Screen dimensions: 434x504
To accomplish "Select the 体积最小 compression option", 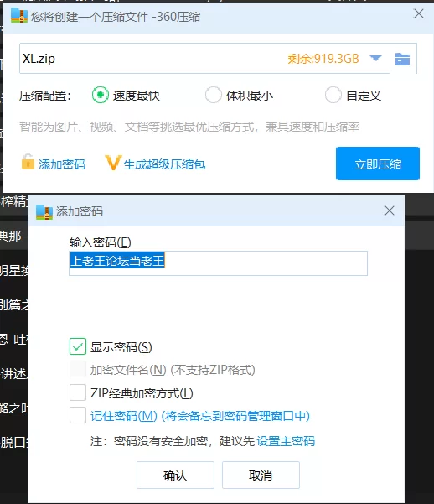I will [x=214, y=95].
